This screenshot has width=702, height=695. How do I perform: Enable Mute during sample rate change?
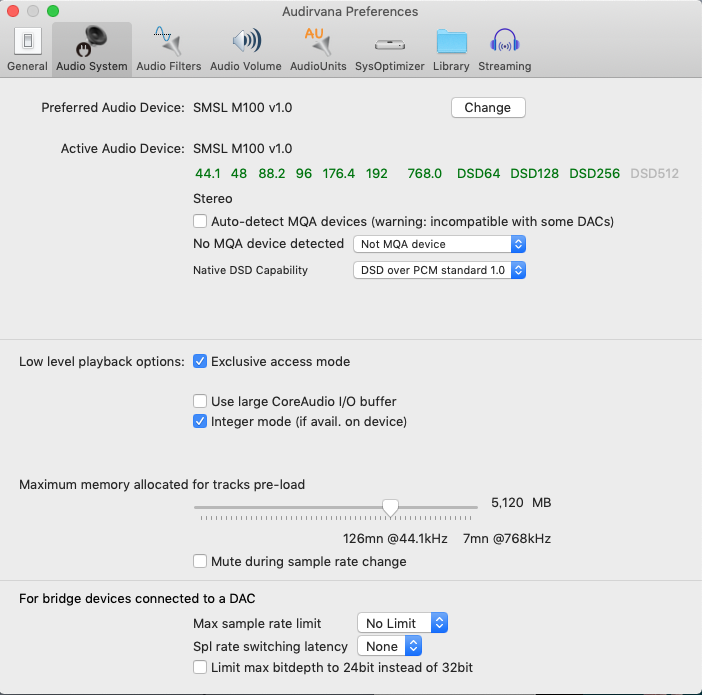point(200,561)
